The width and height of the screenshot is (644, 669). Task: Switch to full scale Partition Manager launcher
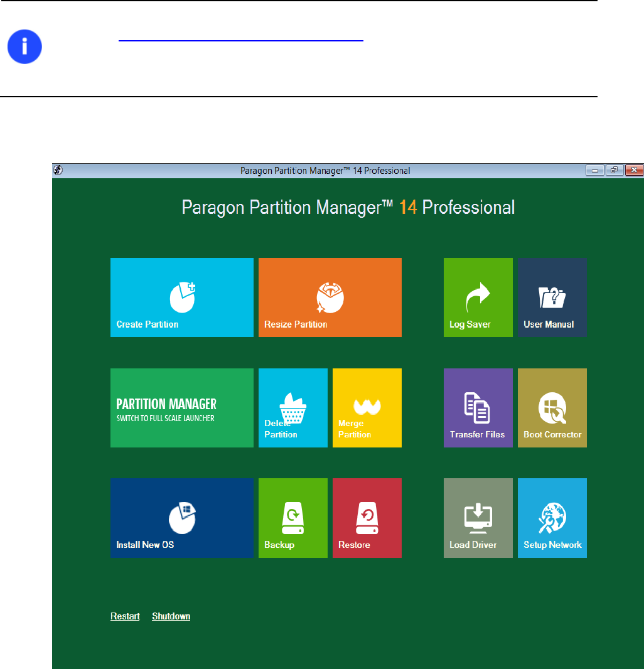click(182, 408)
